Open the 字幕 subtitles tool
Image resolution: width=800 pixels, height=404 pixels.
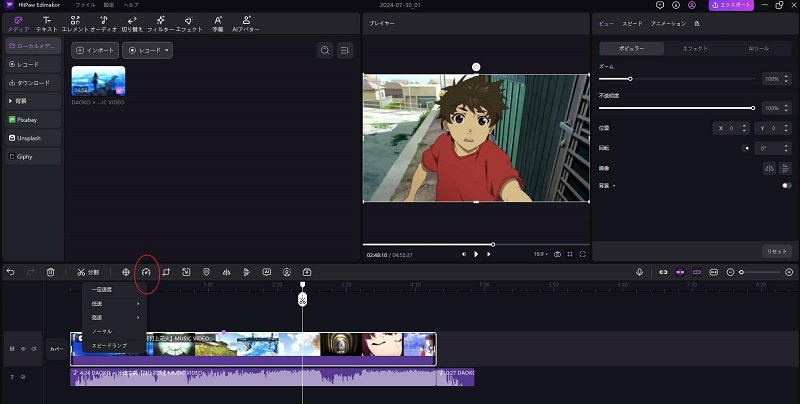[x=218, y=24]
